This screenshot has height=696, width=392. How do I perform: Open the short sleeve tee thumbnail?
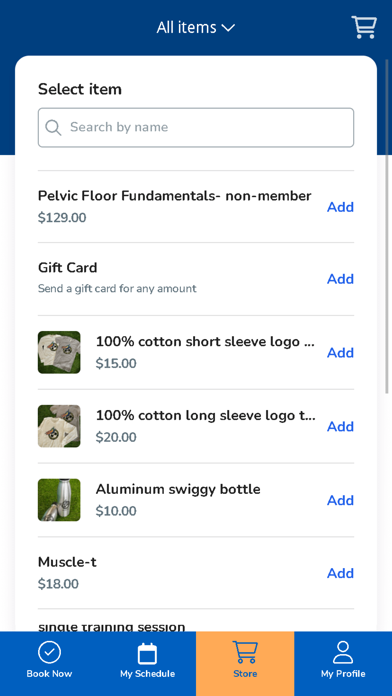pyautogui.click(x=59, y=352)
